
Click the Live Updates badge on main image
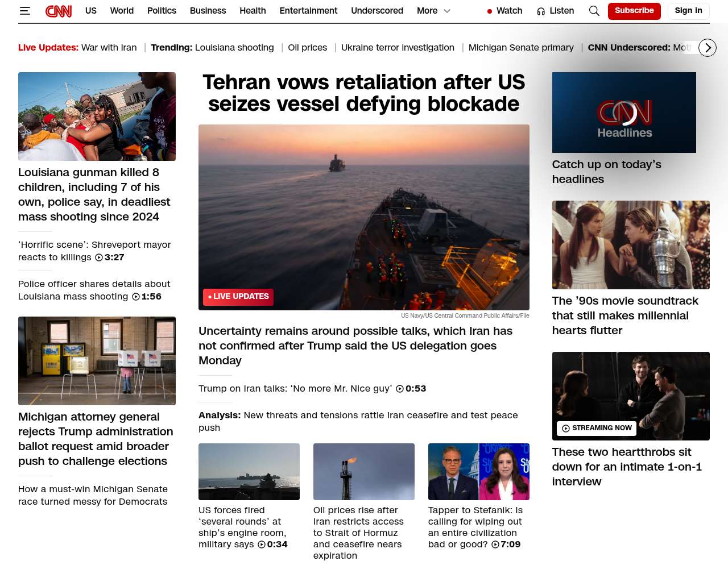pos(238,297)
